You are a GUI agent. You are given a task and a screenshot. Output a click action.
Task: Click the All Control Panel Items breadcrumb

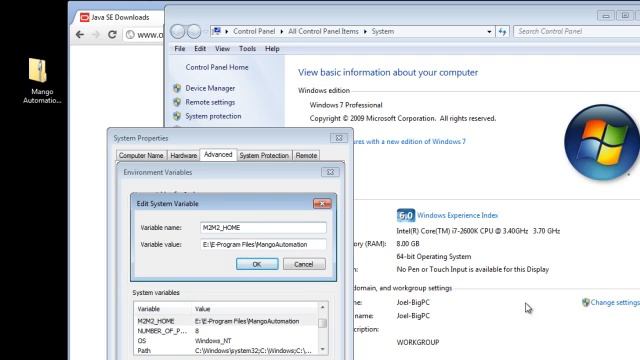coord(323,31)
